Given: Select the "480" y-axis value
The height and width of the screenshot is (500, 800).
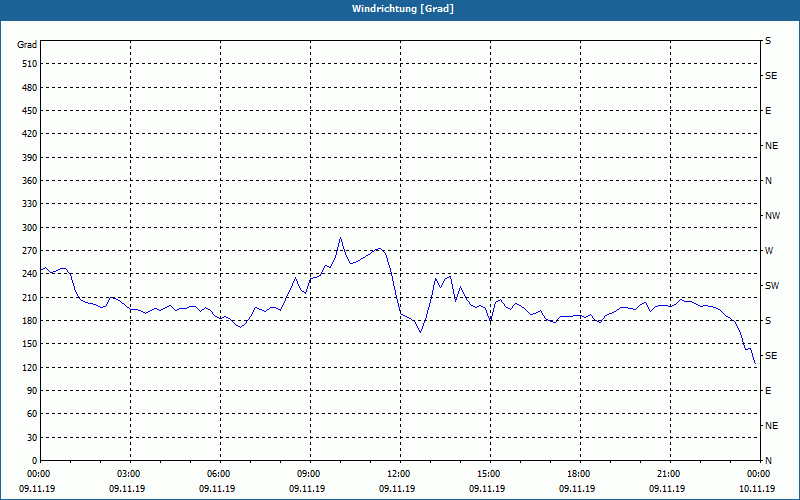Looking at the screenshot, I should coord(30,87).
